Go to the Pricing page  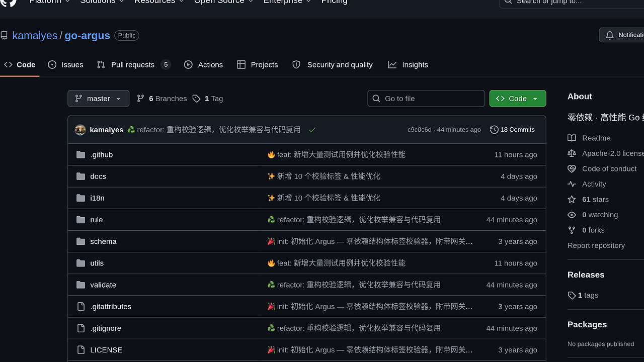coord(334,2)
